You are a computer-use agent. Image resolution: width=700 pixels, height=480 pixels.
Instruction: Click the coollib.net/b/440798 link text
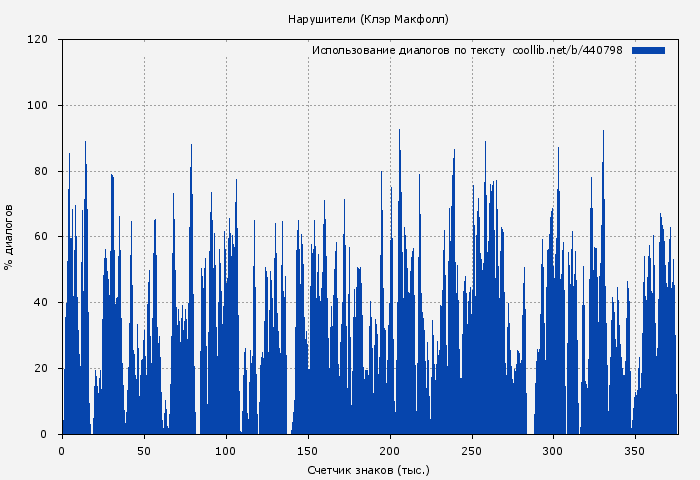[567, 50]
